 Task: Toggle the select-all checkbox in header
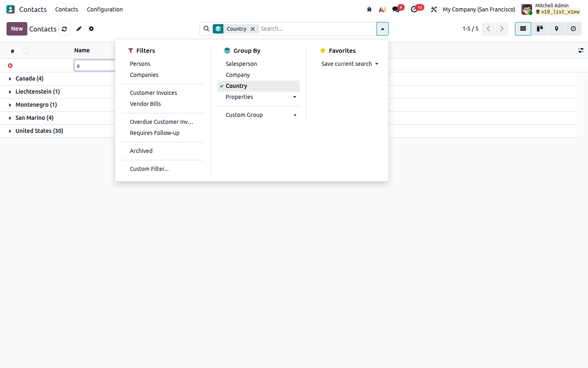[x=25, y=51]
